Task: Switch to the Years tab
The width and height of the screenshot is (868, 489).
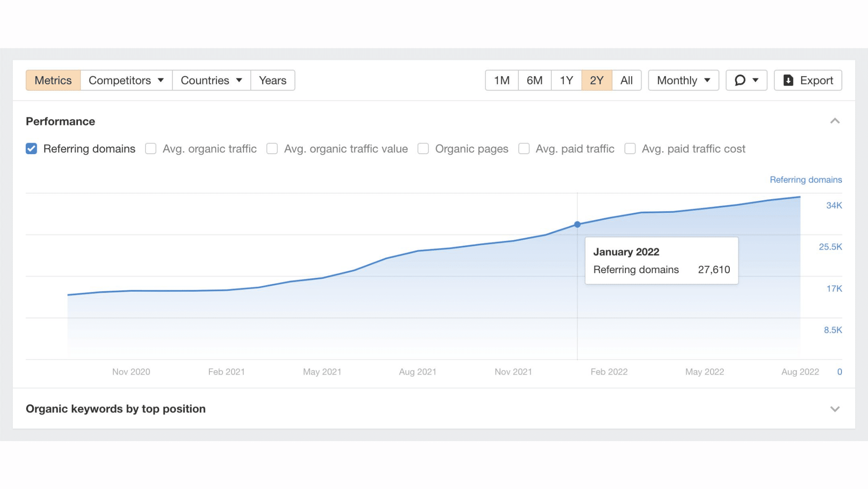Action: (273, 80)
